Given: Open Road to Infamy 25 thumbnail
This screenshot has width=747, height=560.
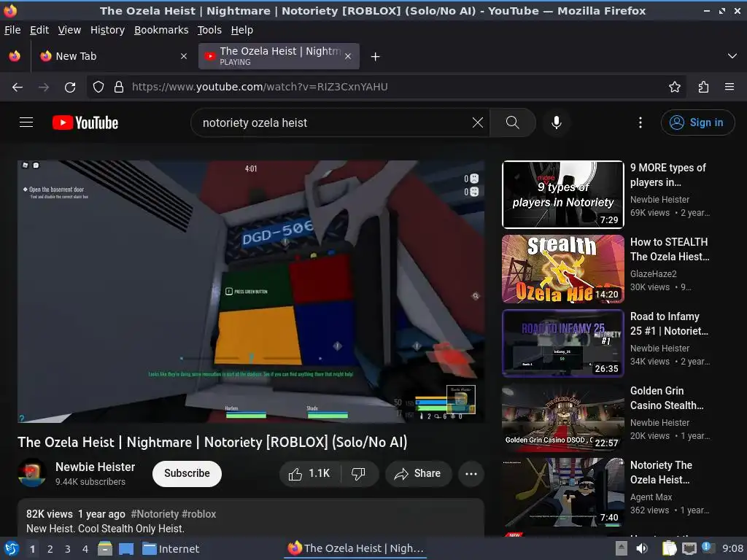Looking at the screenshot, I should (x=562, y=343).
